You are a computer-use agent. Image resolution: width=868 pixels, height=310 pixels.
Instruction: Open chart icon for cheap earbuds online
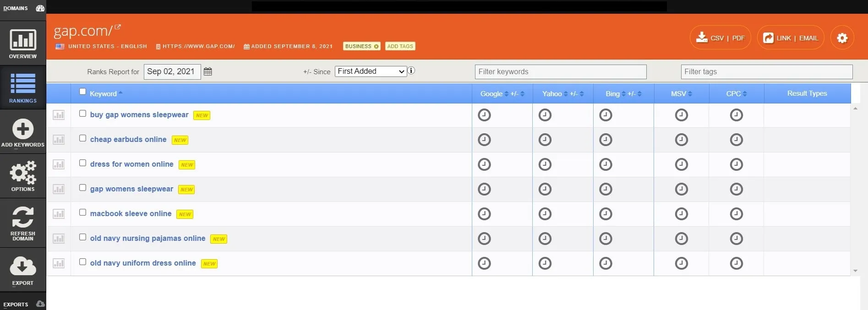59,140
